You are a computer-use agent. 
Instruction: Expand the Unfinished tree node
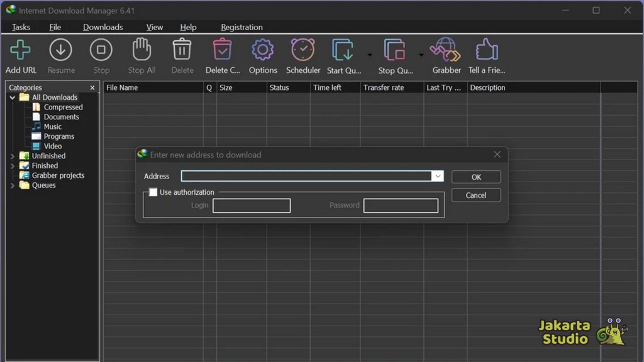click(x=13, y=156)
